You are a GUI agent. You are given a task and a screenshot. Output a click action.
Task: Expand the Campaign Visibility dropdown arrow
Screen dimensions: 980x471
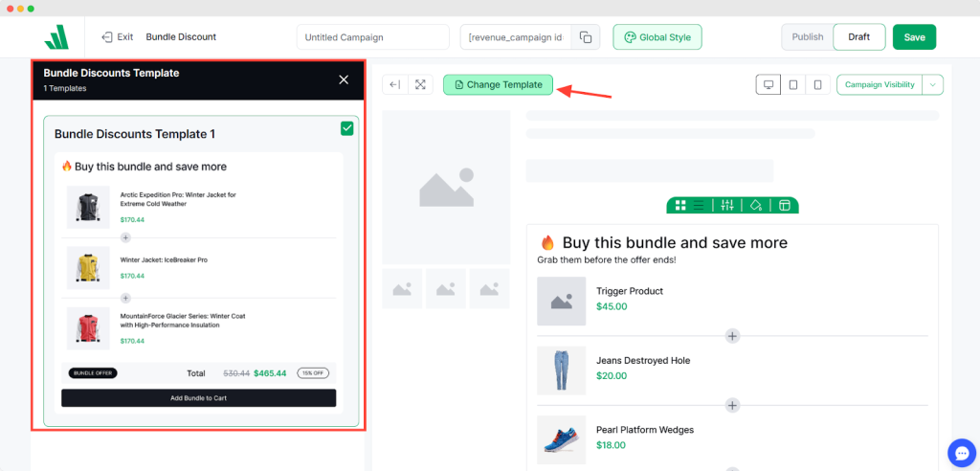point(933,84)
